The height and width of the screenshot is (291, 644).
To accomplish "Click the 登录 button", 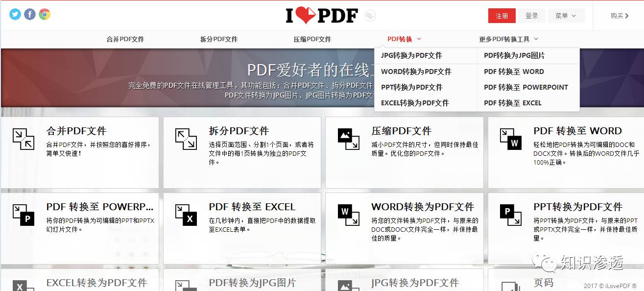I will pos(532,16).
